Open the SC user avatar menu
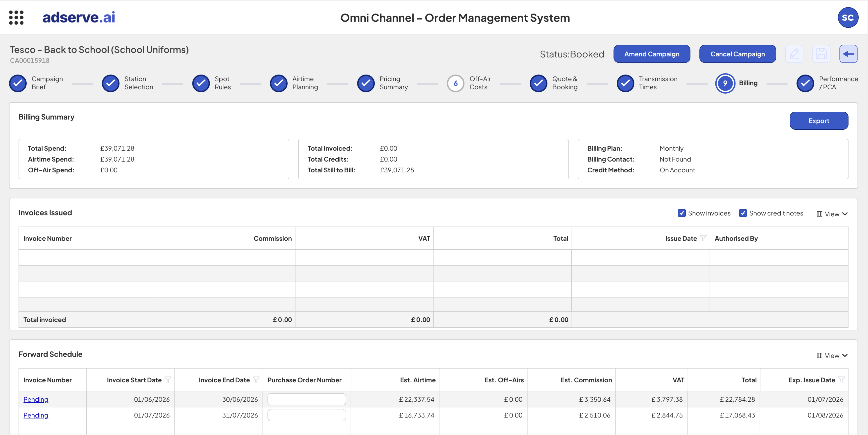Viewport: 868px width, 435px height. (x=848, y=18)
